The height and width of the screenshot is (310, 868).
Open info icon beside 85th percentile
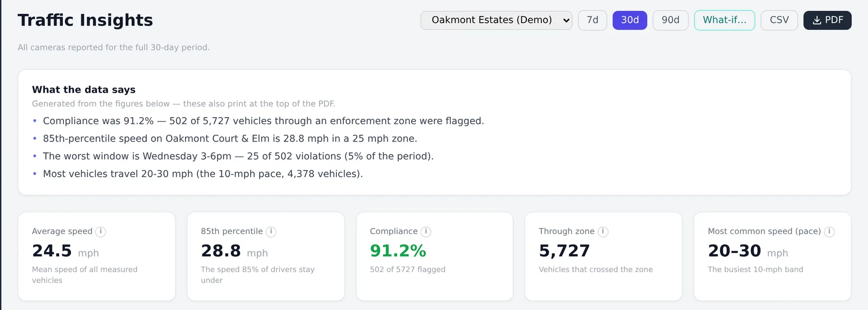271,231
